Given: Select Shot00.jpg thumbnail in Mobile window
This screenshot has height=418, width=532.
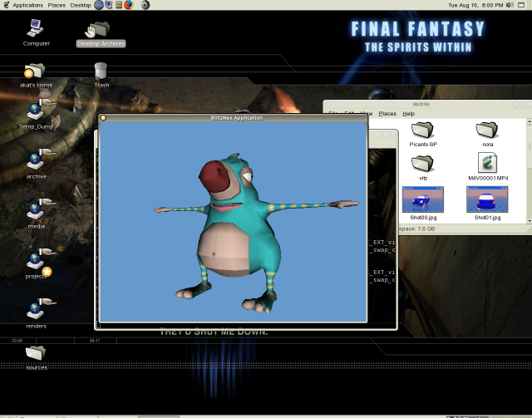Looking at the screenshot, I should point(423,199).
